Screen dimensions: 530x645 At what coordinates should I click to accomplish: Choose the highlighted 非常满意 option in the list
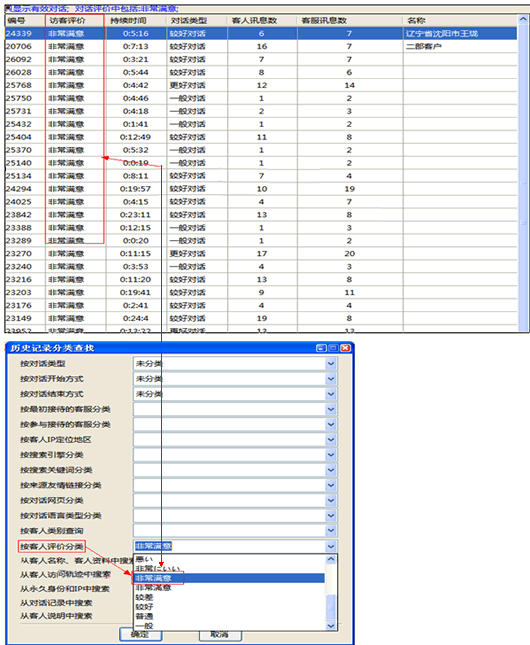230,578
